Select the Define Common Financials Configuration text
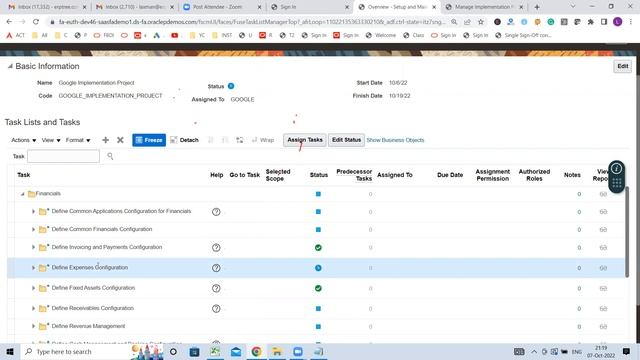This screenshot has height=360, width=640. [102, 229]
